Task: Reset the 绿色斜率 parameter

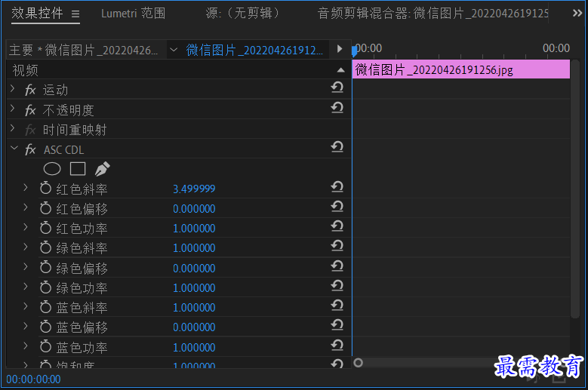Action: click(337, 245)
